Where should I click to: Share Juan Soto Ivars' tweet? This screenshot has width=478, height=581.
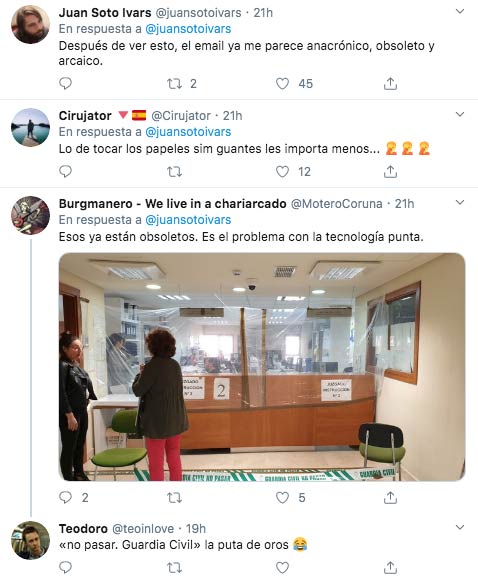[390, 83]
